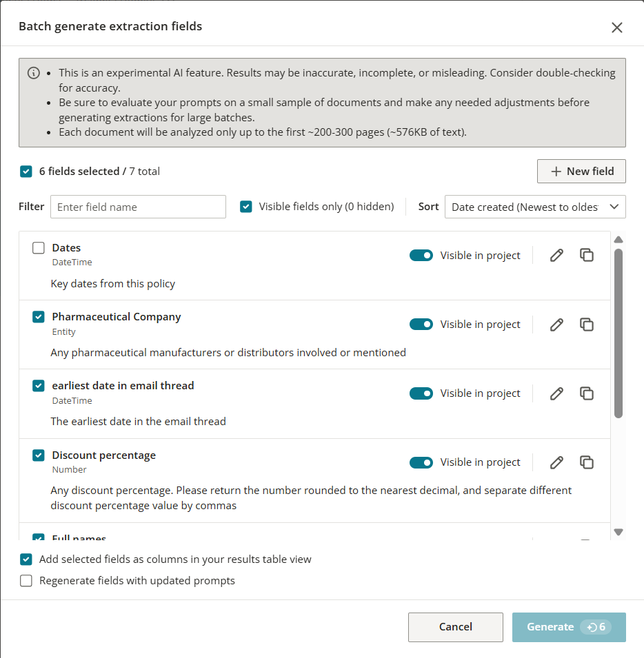This screenshot has width=644, height=658.
Task: Click the Cancel button
Action: [455, 626]
